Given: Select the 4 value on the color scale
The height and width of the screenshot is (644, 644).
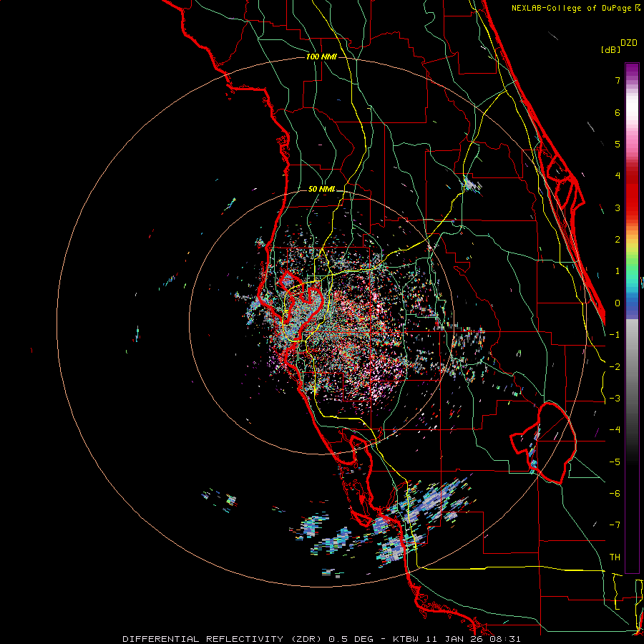Looking at the screenshot, I should [x=618, y=176].
